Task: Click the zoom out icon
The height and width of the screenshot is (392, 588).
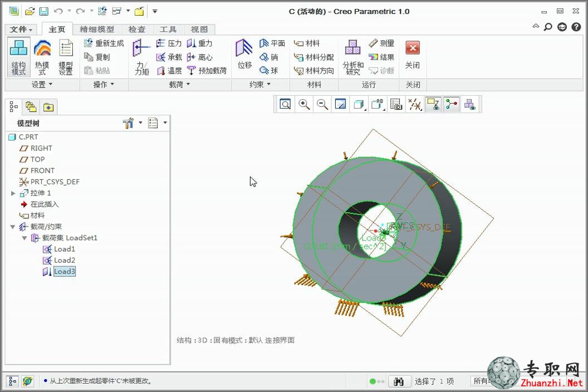Action: [322, 104]
